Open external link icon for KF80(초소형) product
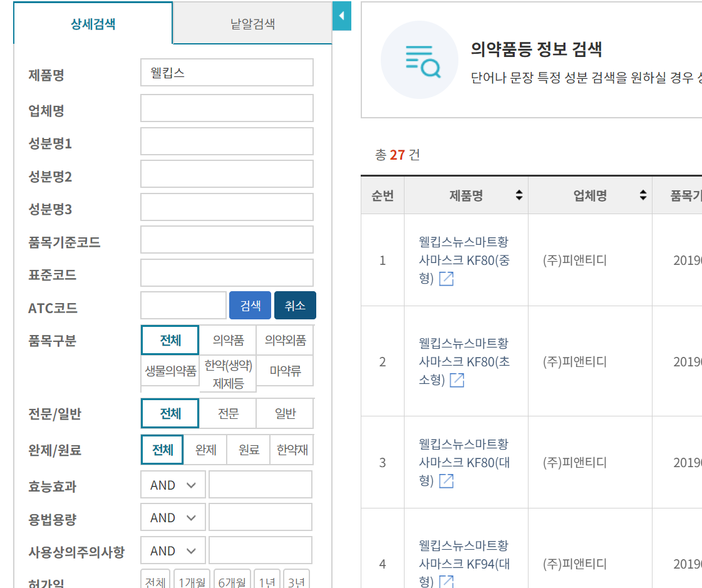702x588 pixels. (457, 379)
